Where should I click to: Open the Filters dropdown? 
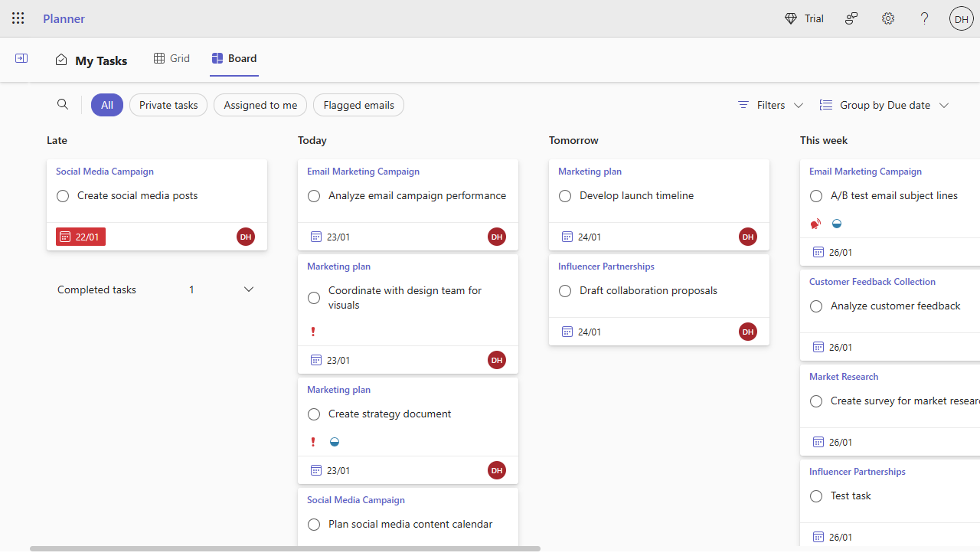pyautogui.click(x=770, y=105)
